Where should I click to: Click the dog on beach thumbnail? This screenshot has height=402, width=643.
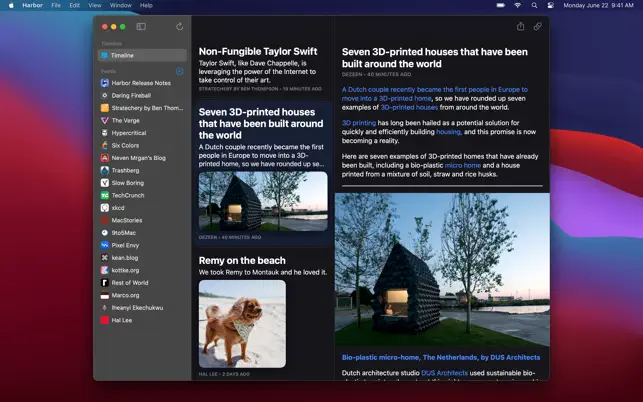point(242,324)
